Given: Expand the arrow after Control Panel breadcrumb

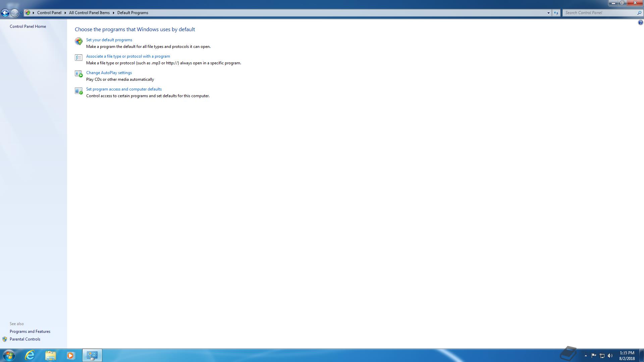Looking at the screenshot, I should click(x=65, y=13).
